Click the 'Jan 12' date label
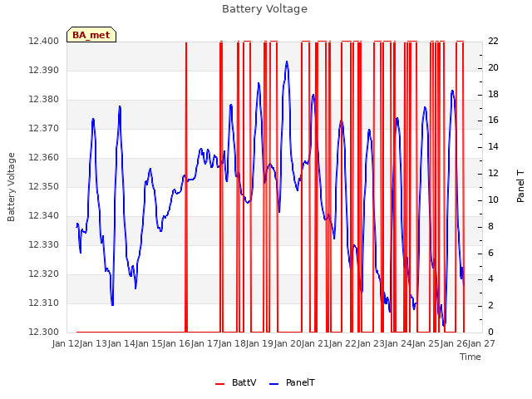The image size is (532, 399). click(x=66, y=344)
